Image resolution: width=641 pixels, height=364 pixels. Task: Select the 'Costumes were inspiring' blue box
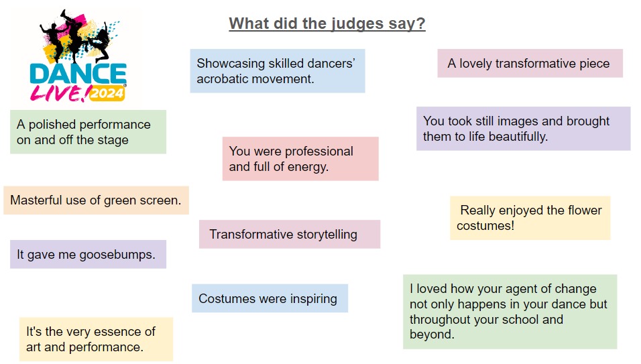point(270,298)
